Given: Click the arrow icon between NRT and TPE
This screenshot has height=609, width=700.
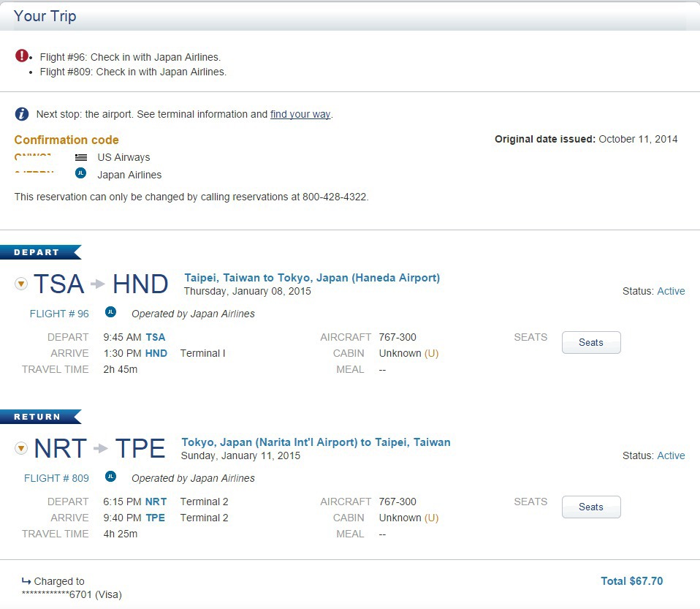Looking at the screenshot, I should pyautogui.click(x=101, y=448).
